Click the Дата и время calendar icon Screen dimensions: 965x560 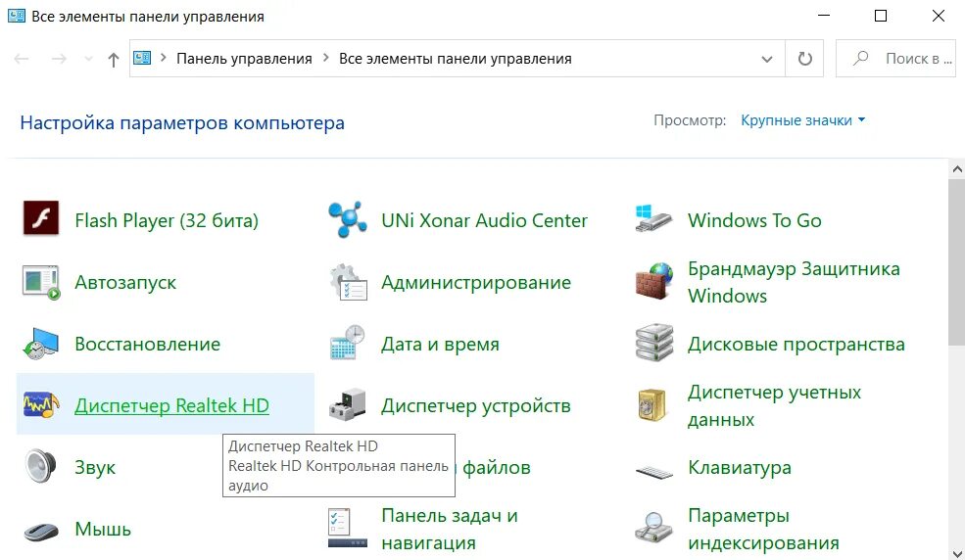point(348,343)
